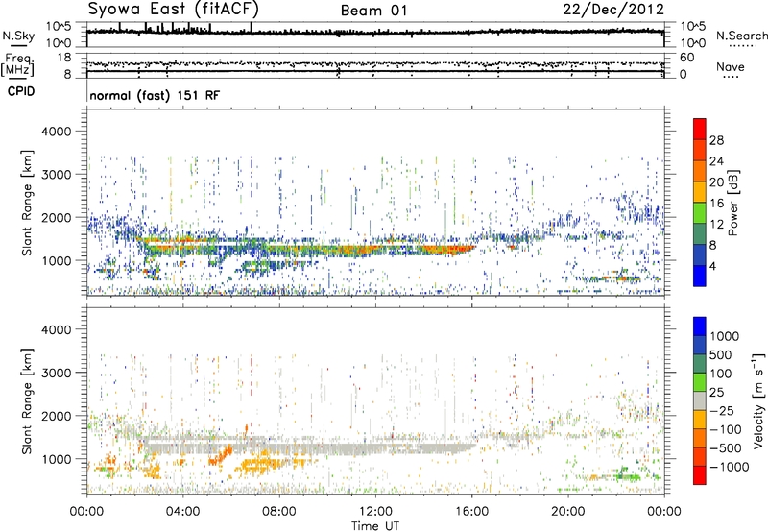
Task: Click the "2000" tick on the power panel
Action: tap(57, 217)
